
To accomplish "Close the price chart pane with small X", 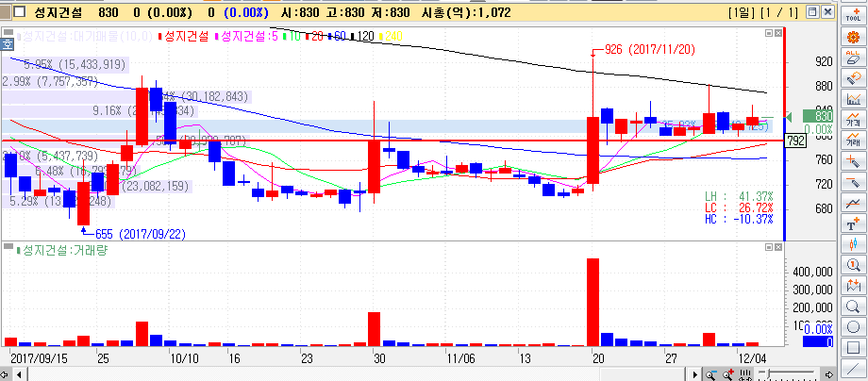I will click(777, 33).
